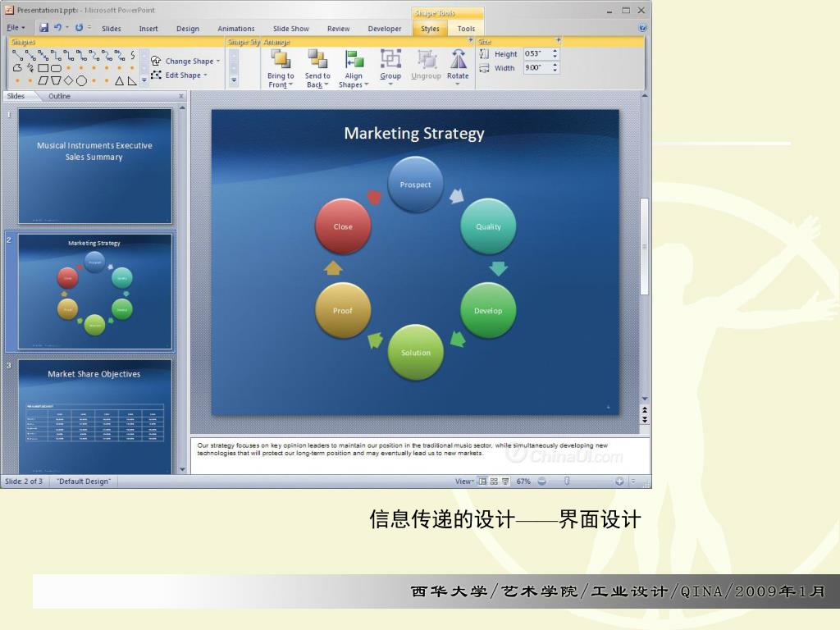Click the Height value field
Screen dimensions: 840x630
coord(536,53)
